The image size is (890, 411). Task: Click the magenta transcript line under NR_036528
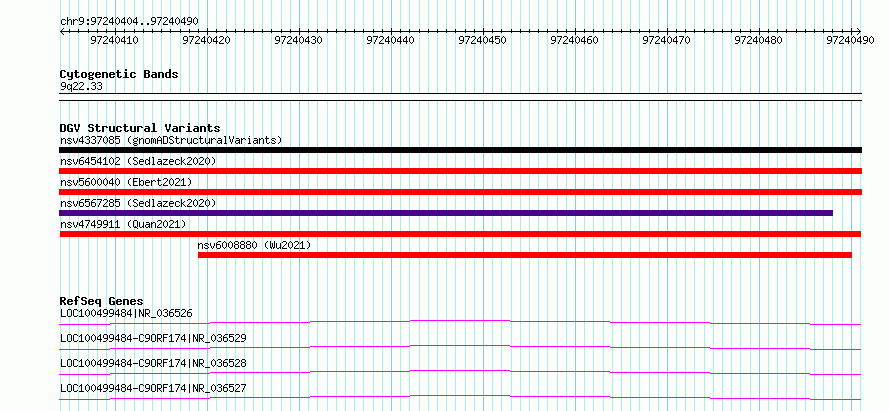click(460, 372)
